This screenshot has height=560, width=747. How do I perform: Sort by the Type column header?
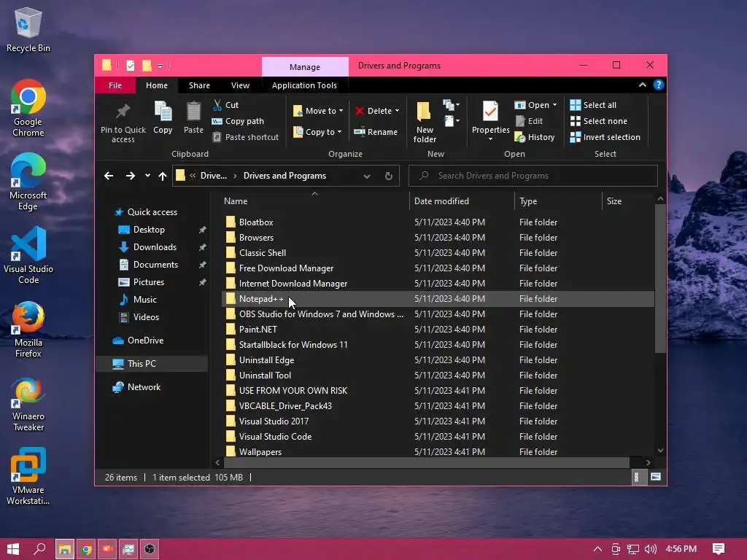(x=558, y=201)
